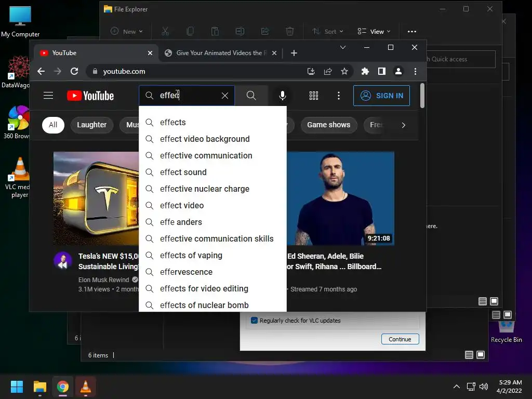Choose suggestion 'effects for video editing'
This screenshot has width=532, height=399.
coord(212,288)
